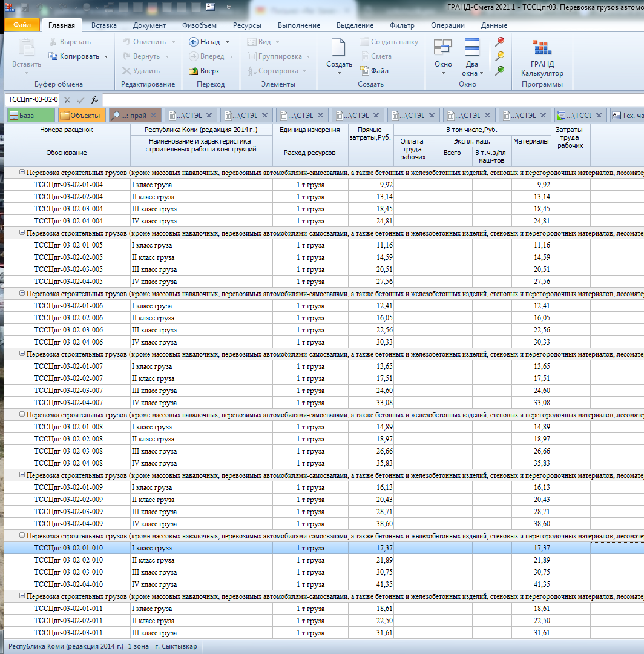
Task: Click the red pin marker icon
Action: (500, 42)
